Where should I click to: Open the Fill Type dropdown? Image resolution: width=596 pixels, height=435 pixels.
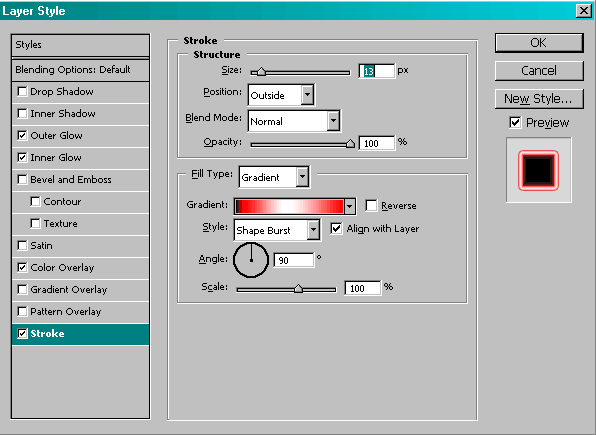click(274, 177)
